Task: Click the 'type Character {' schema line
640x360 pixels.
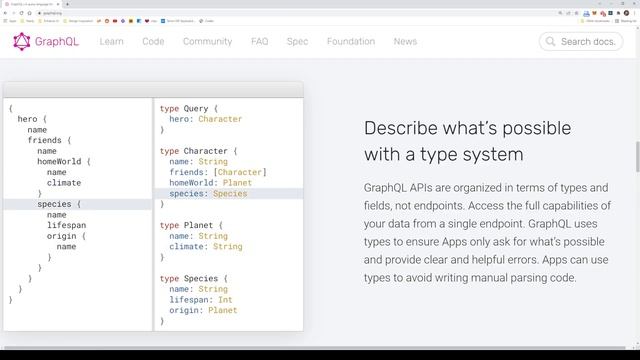Action: (199, 151)
